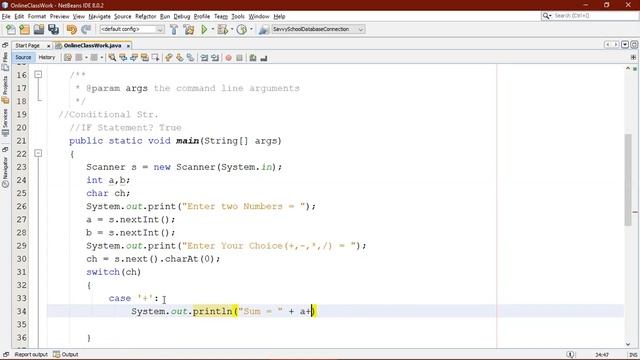Click the Previous Bookmark icon
The height and width of the screenshot is (360, 640).
coord(169,58)
